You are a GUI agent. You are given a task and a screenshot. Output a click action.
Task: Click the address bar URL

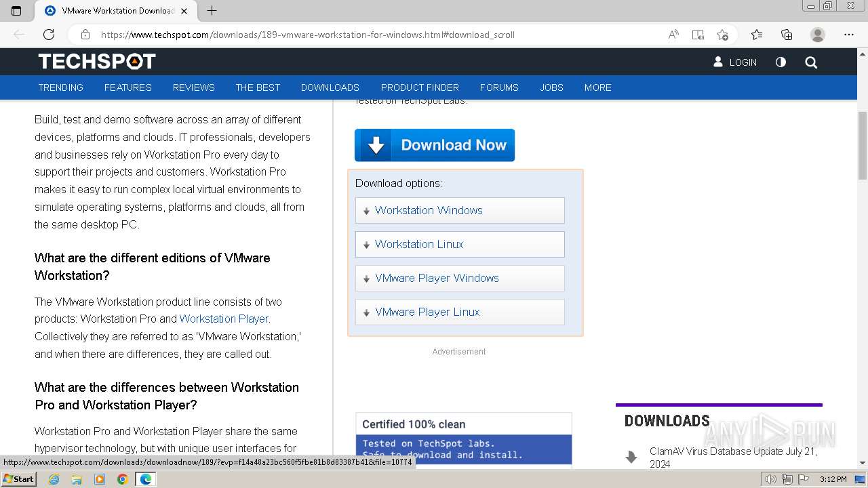308,35
